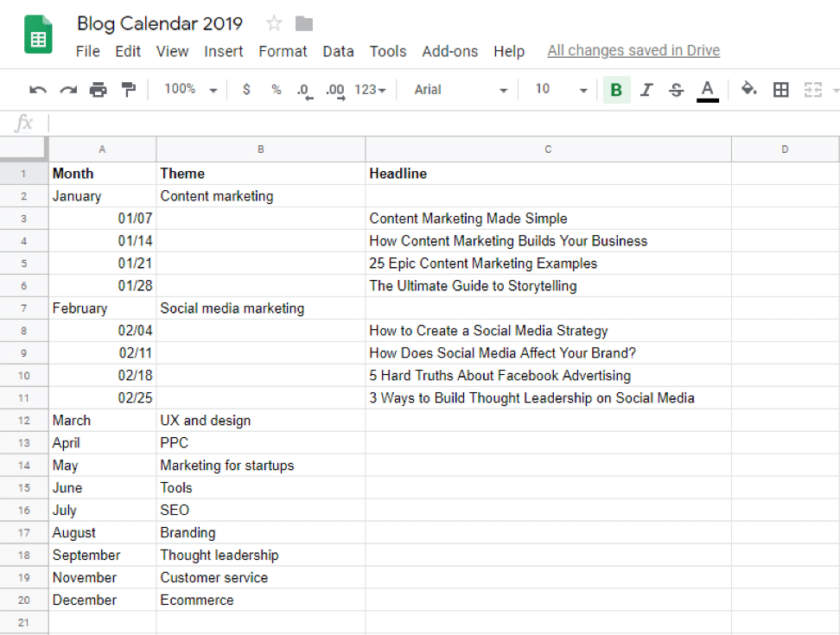The width and height of the screenshot is (840, 635).
Task: Click the All changes saved in Drive link
Action: coord(633,50)
